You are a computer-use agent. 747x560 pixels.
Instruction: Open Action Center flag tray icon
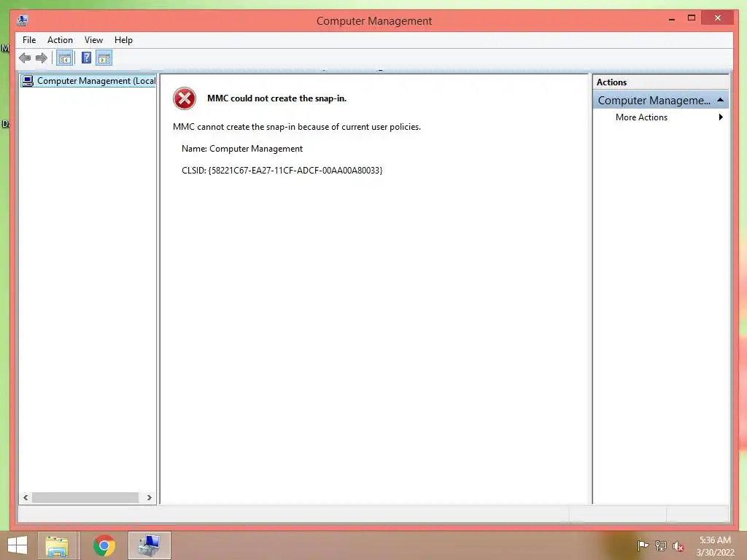tap(642, 545)
